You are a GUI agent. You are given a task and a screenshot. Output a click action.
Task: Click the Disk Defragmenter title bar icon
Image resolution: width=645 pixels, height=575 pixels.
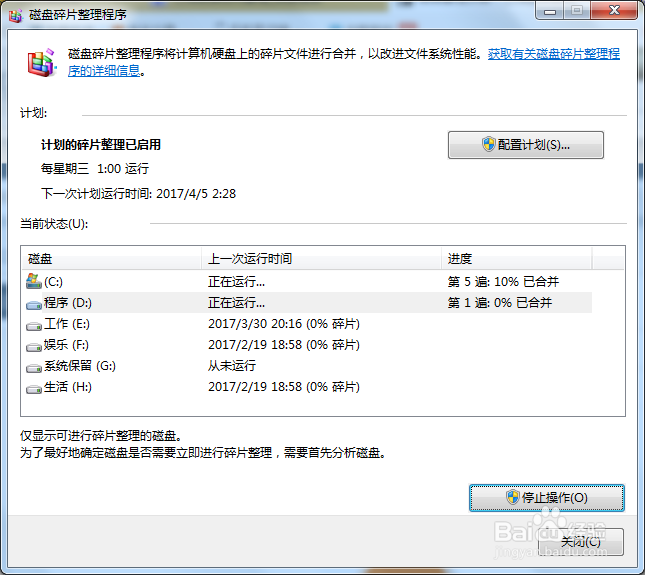click(15, 15)
